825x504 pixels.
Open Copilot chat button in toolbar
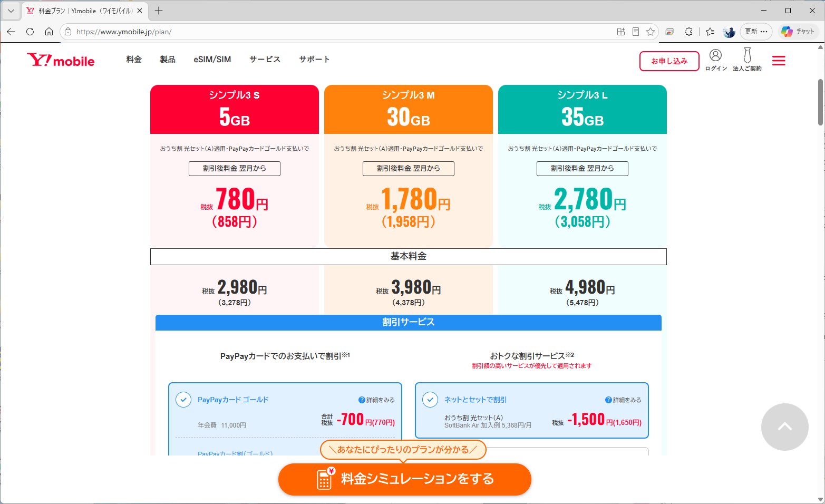click(798, 32)
